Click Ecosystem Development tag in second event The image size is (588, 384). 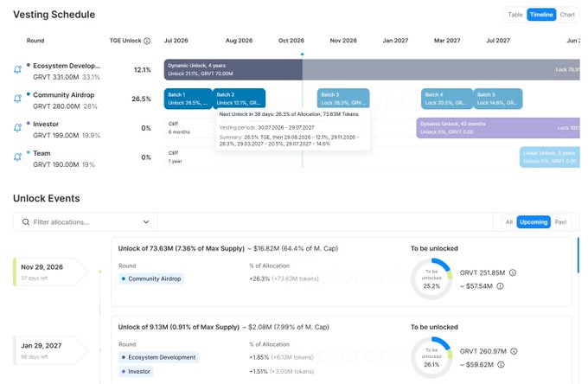click(158, 357)
